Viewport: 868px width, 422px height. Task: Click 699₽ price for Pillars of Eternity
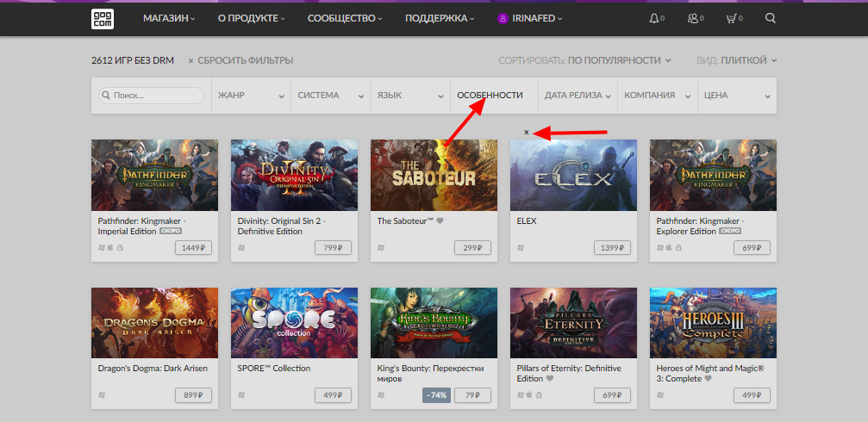(x=612, y=395)
